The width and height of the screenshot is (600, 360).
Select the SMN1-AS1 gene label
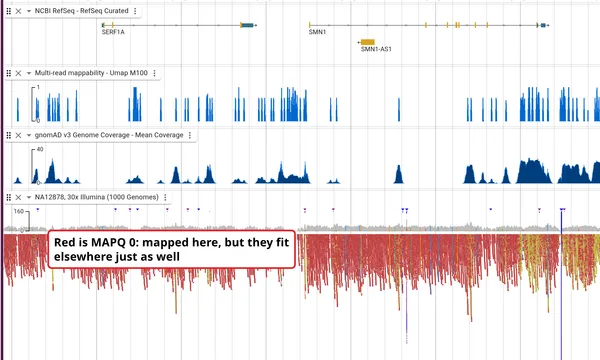376,49
